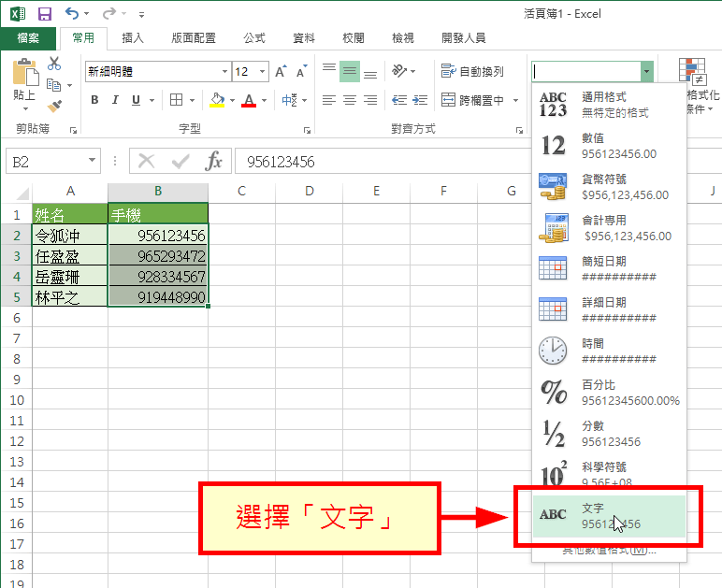Select the 數值 Number format option

coord(609,146)
